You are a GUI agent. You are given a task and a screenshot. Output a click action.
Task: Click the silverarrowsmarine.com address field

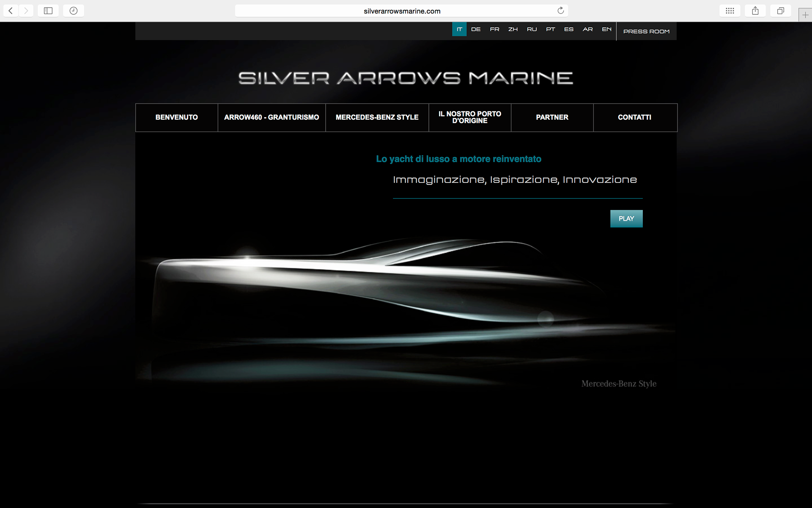pyautogui.click(x=402, y=11)
